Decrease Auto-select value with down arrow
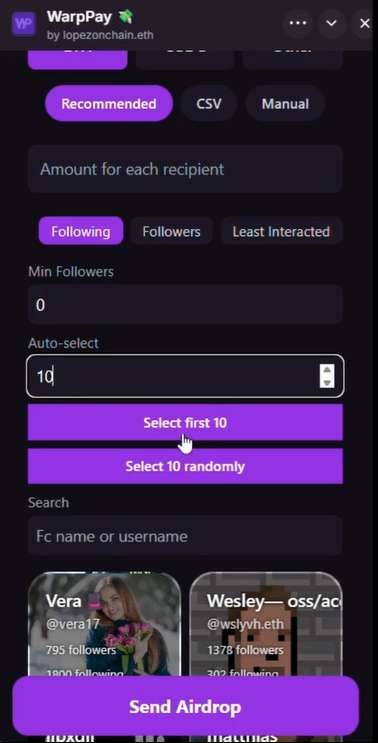Screen dimensions: 378x743 coord(327,382)
